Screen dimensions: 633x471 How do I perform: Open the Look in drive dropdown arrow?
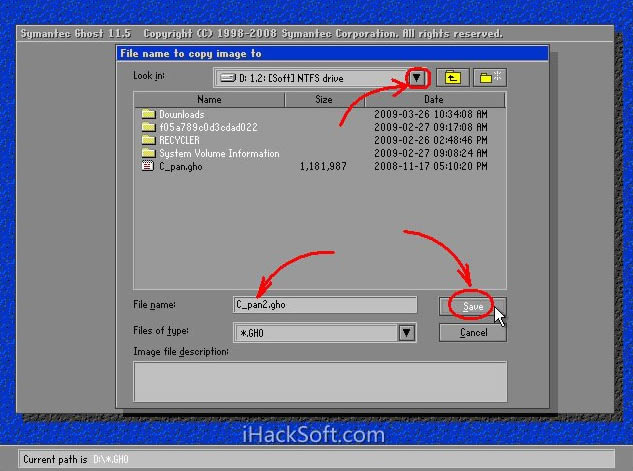pos(417,77)
